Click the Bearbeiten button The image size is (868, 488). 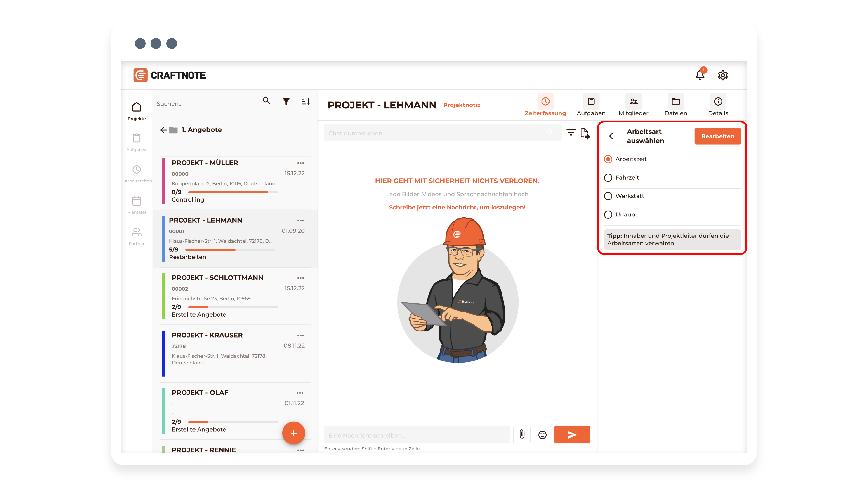pos(717,136)
